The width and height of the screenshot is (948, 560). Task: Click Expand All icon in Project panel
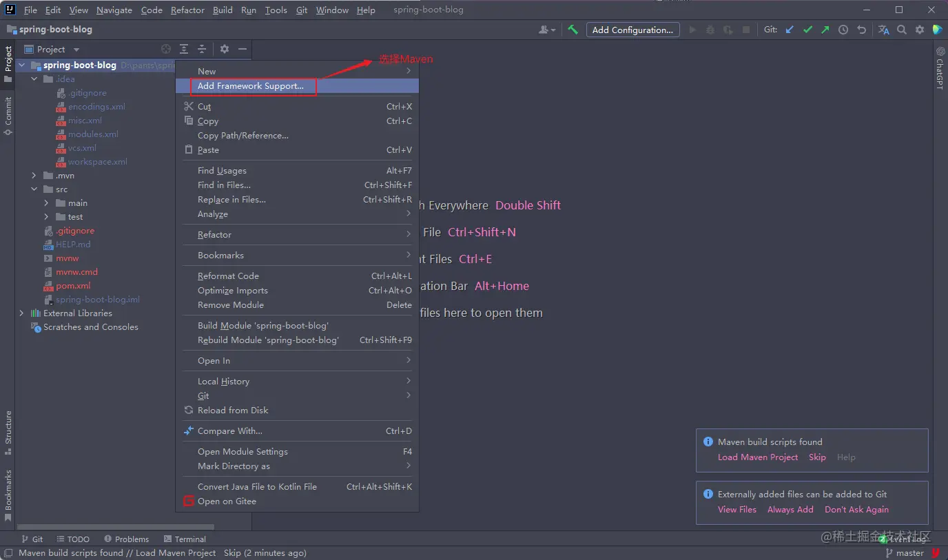coord(184,49)
